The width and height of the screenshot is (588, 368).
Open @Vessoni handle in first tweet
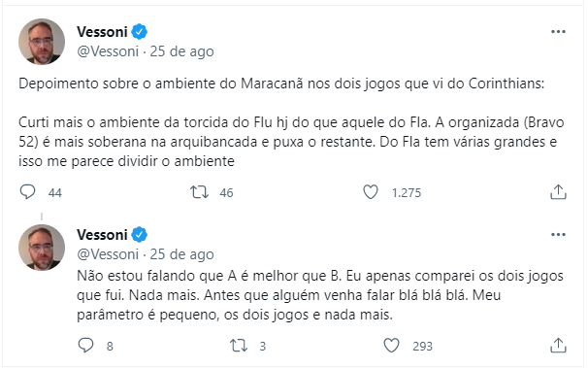(x=108, y=51)
